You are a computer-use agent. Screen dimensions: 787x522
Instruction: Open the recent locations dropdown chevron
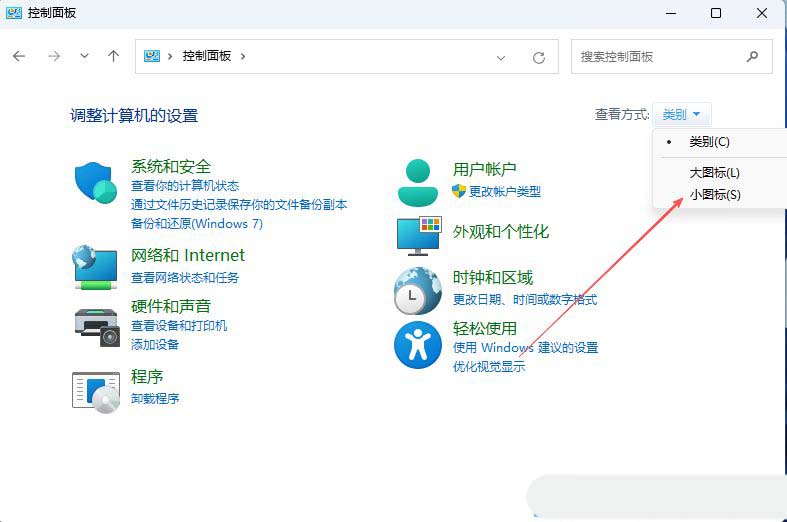84,56
